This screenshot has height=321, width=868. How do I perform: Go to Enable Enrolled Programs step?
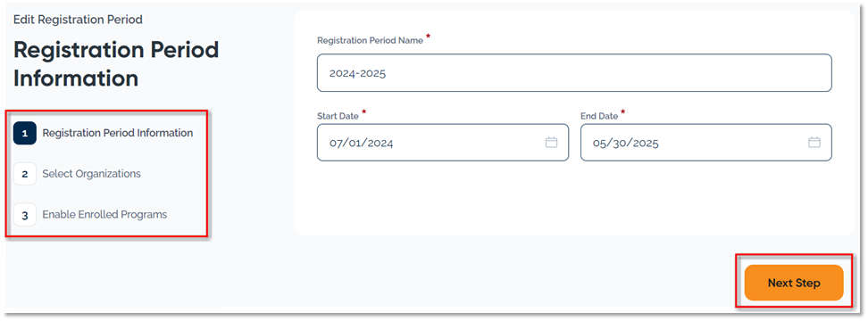104,214
